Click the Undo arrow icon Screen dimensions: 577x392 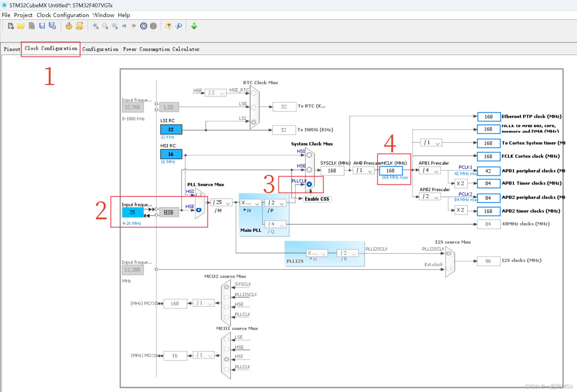(124, 26)
